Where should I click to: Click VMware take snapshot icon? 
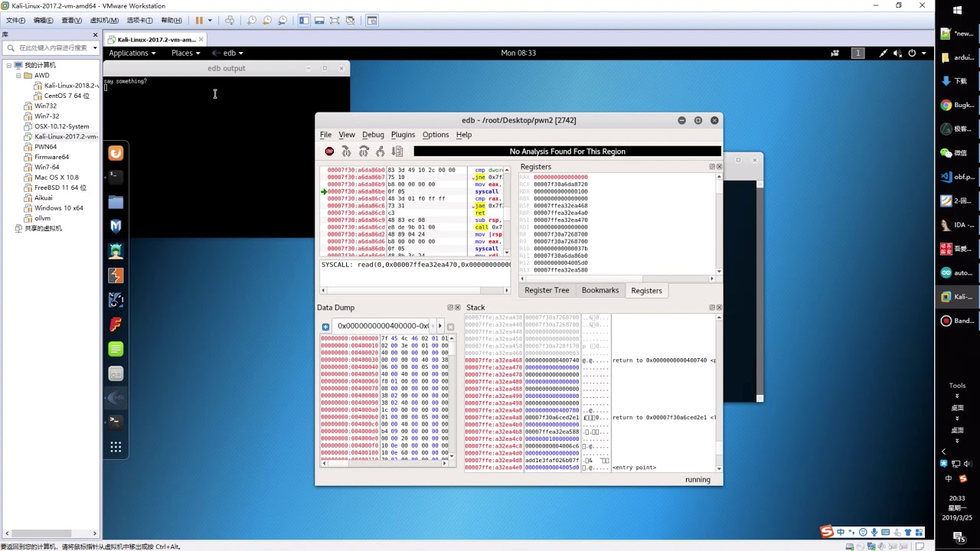click(252, 21)
